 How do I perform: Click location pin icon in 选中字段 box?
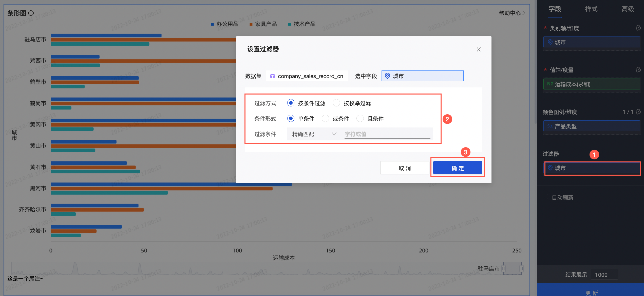(387, 76)
